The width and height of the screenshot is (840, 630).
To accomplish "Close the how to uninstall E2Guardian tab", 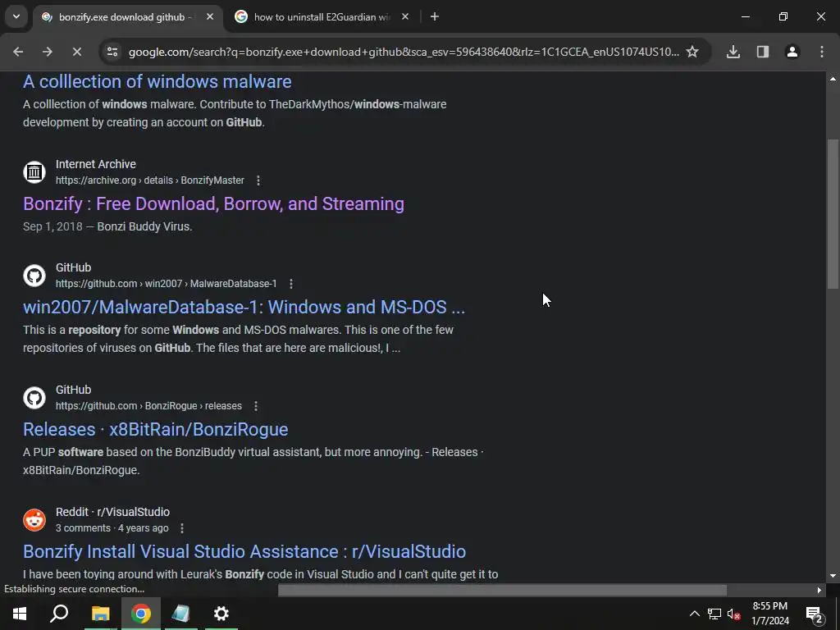I will tap(405, 17).
